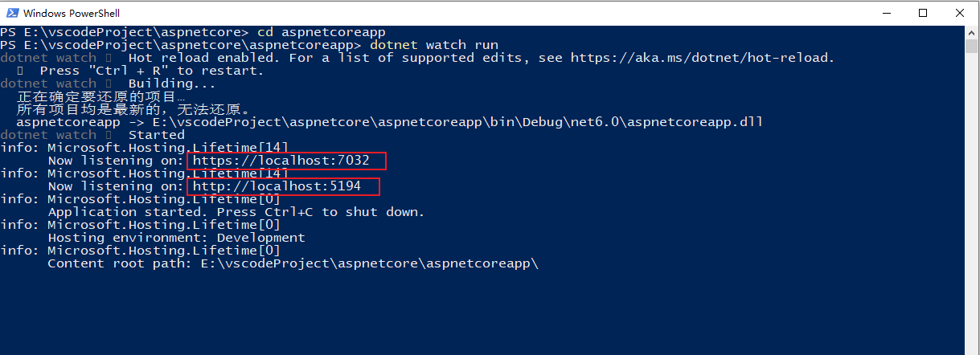980x355 pixels.
Task: Click the Press "Ctrl + R" to restart text
Action: click(x=151, y=71)
